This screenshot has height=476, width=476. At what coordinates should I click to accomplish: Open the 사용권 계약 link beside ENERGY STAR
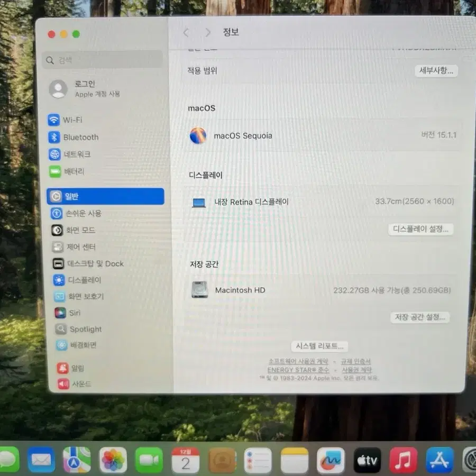pos(356,370)
